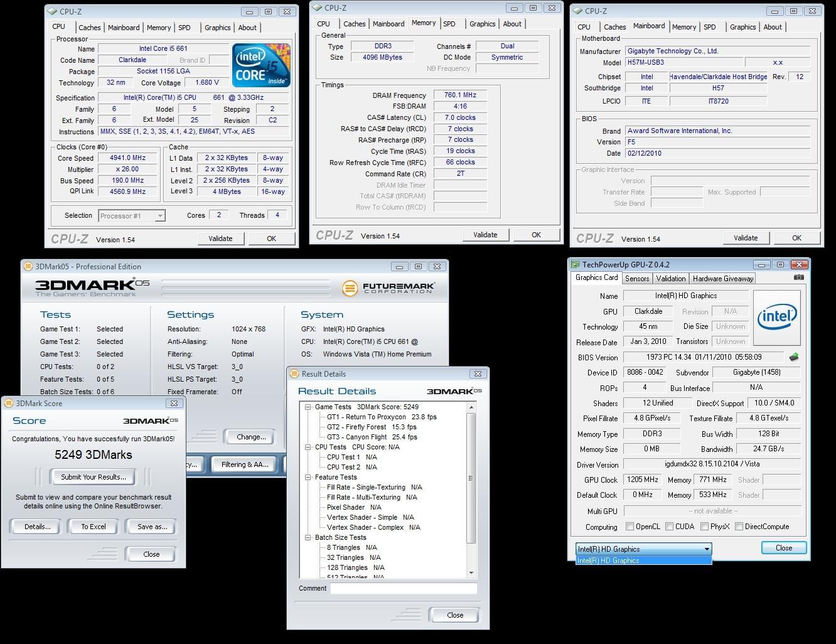
Task: Export the score with To Excel
Action: click(94, 527)
